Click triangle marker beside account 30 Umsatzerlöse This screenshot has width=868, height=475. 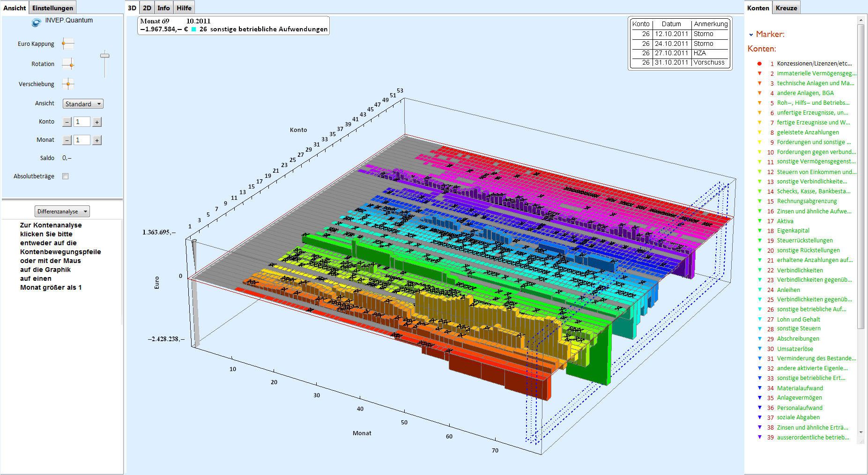760,349
